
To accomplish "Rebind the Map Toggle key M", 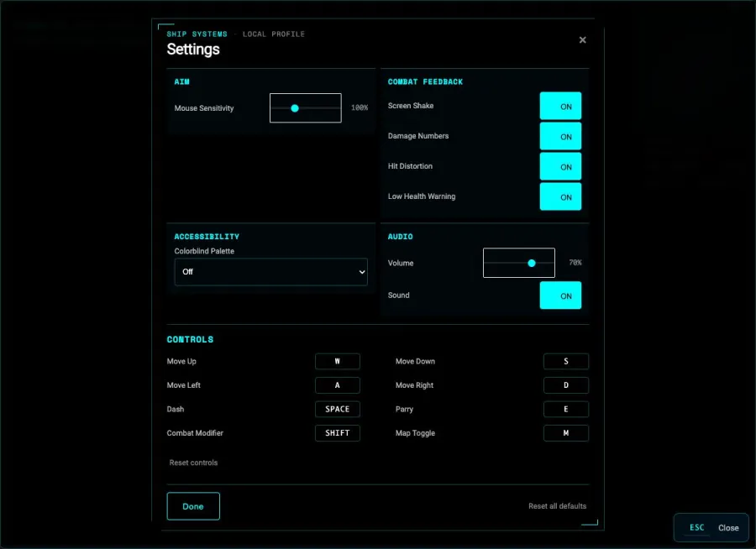I will point(566,433).
